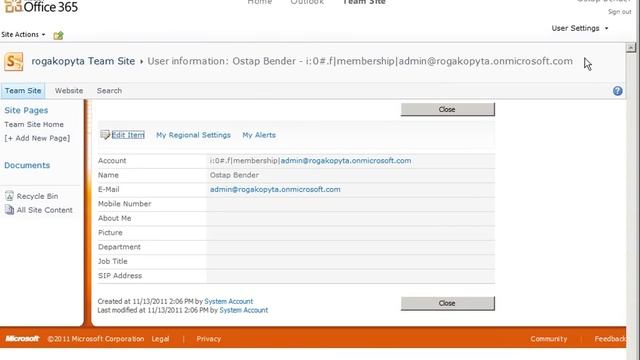Click the SIP Address field label
Screen dimensions: 640x360
point(120,276)
